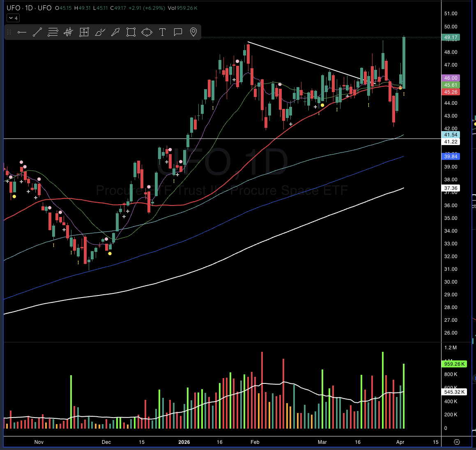Click the 51.00 price scale label
This screenshot has width=476, height=450.
(451, 14)
